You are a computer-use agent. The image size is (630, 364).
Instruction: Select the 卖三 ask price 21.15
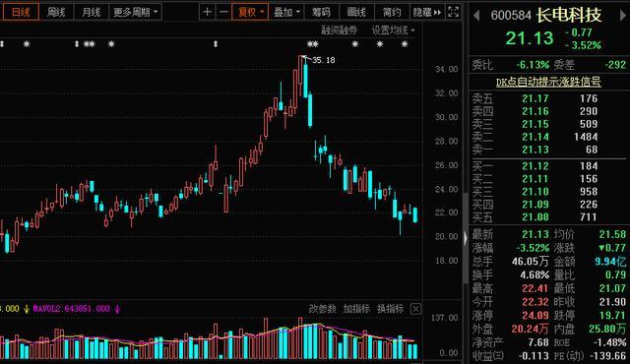tap(535, 124)
